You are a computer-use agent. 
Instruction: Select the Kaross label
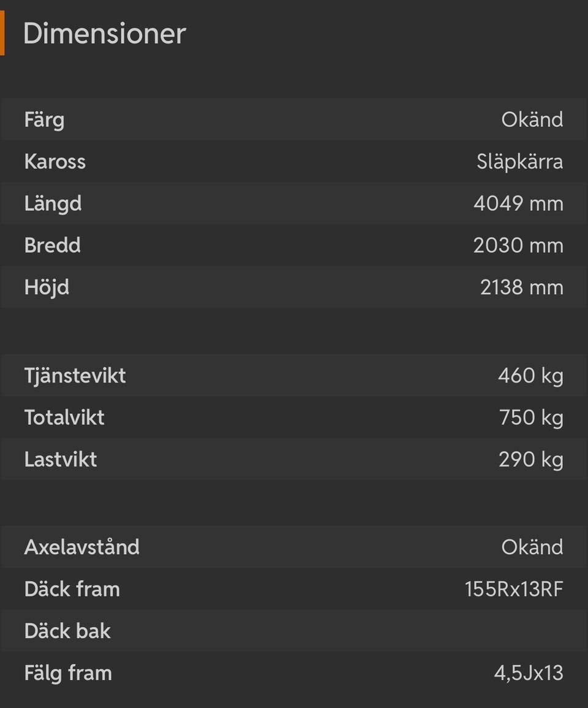point(55,162)
